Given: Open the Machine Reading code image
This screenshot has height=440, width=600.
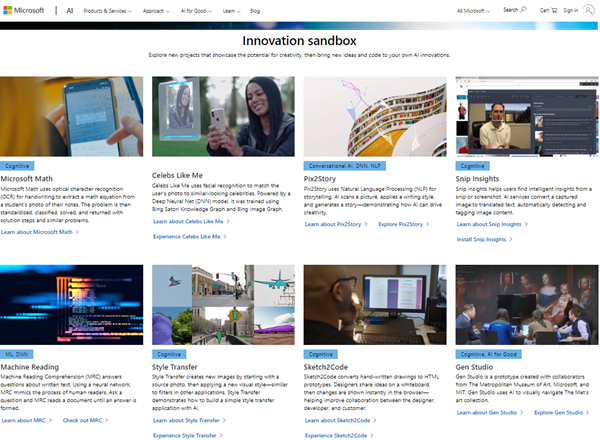Looking at the screenshot, I should (72, 305).
